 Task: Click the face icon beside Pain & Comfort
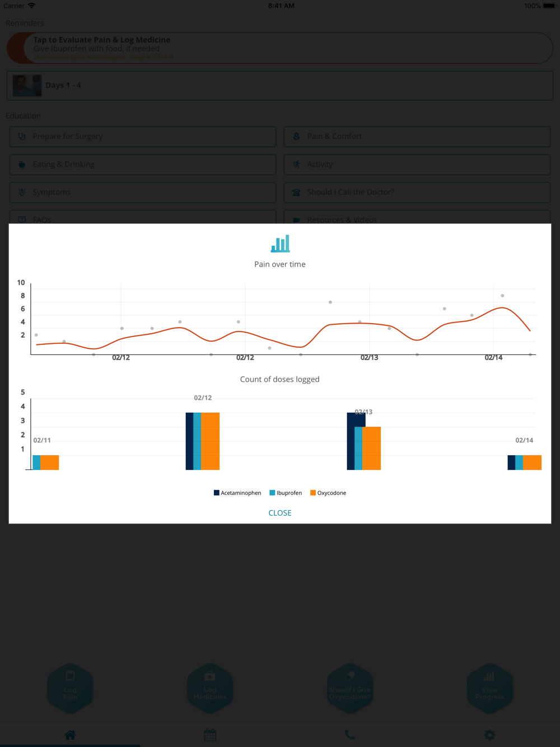pos(296,136)
